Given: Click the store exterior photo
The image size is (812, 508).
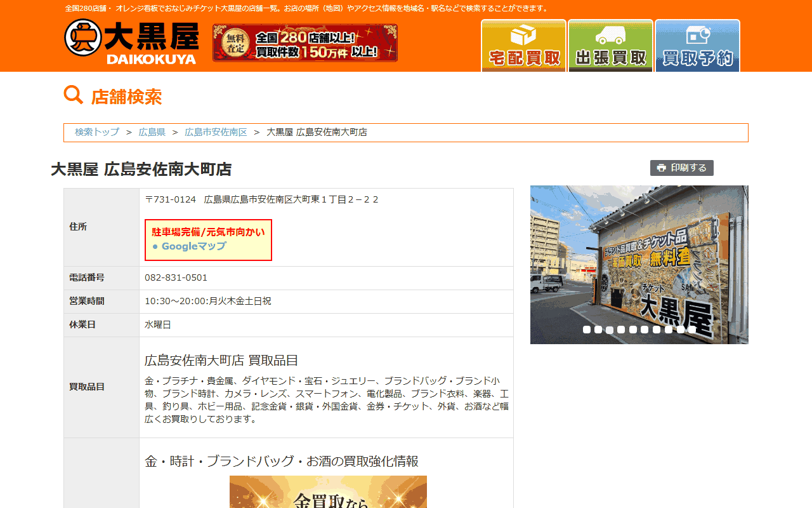Looking at the screenshot, I should tap(639, 265).
